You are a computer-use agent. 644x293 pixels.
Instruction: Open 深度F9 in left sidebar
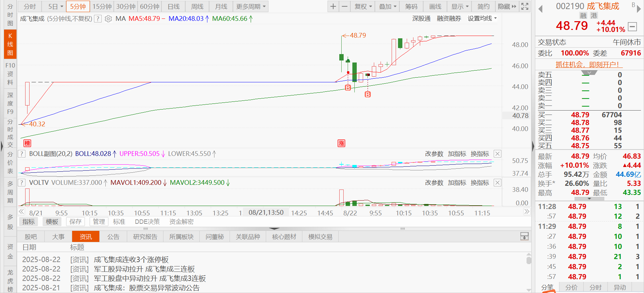tap(10, 103)
